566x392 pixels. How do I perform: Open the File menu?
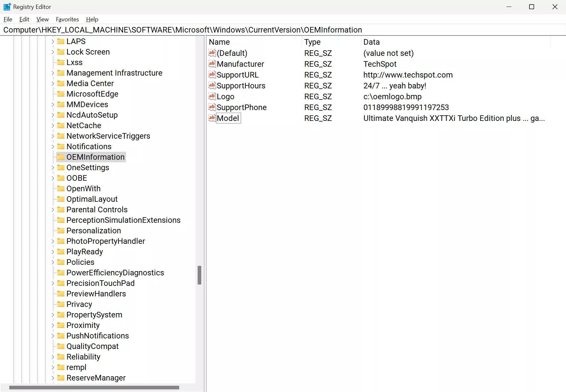click(x=8, y=19)
